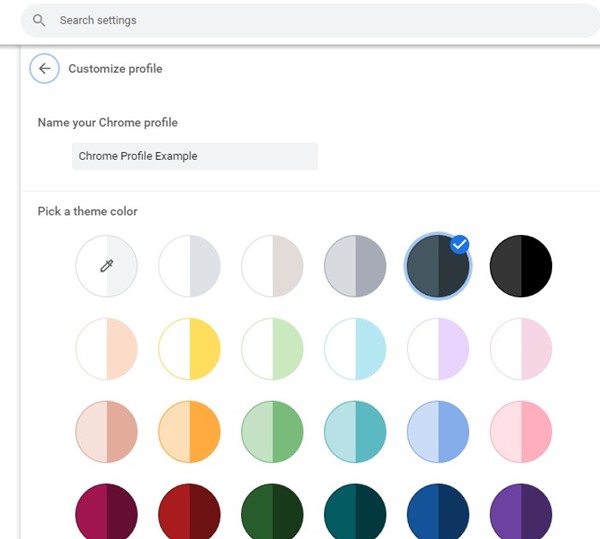Click the search magnifier icon
Screen dimensions: 600x539
tap(39, 20)
